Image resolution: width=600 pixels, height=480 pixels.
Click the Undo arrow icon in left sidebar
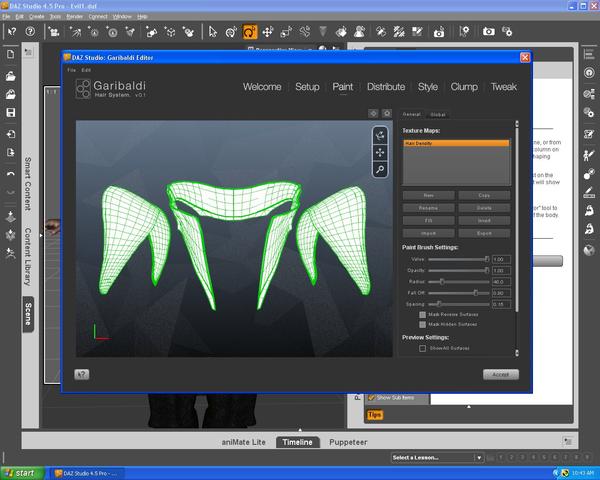[x=11, y=174]
